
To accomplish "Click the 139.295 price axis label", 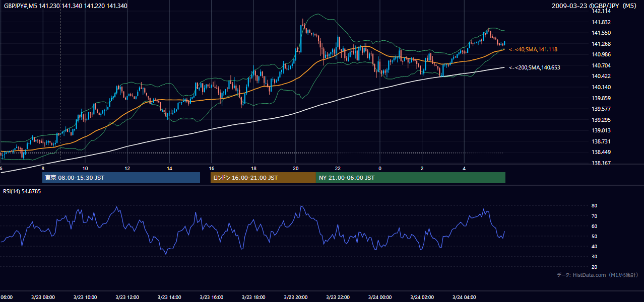I will [x=601, y=120].
